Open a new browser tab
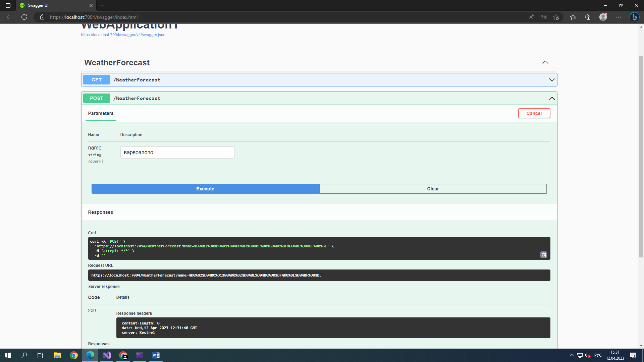644x362 pixels. point(102,5)
